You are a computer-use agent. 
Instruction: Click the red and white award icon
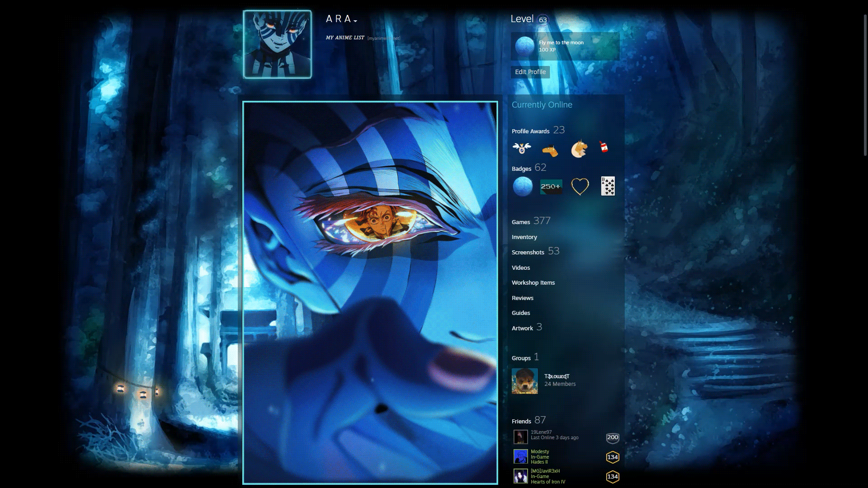[604, 147]
